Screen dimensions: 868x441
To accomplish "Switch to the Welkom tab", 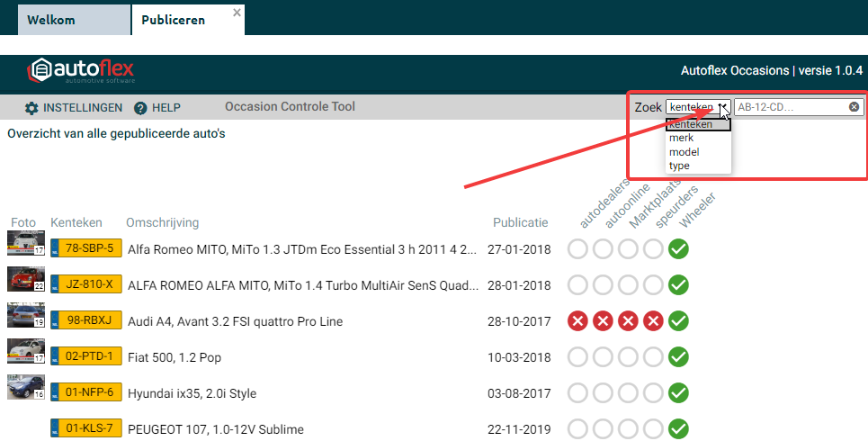I will 51,20.
